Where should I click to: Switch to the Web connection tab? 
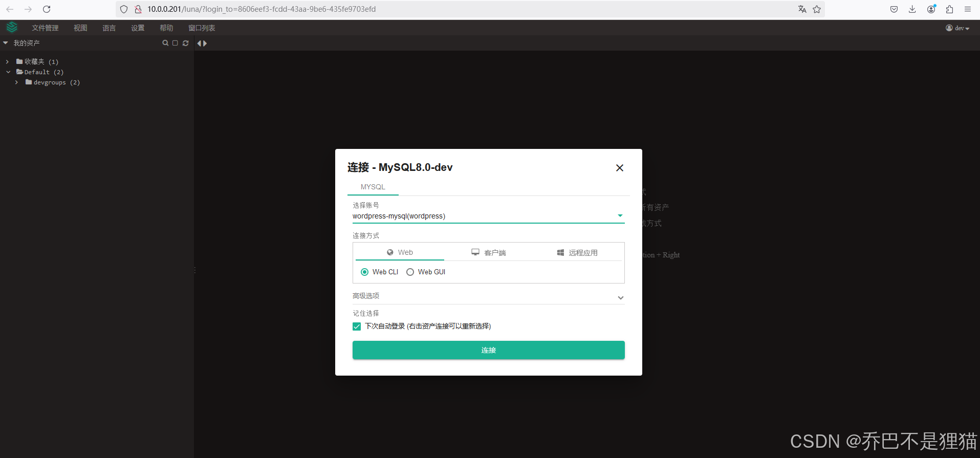click(400, 252)
